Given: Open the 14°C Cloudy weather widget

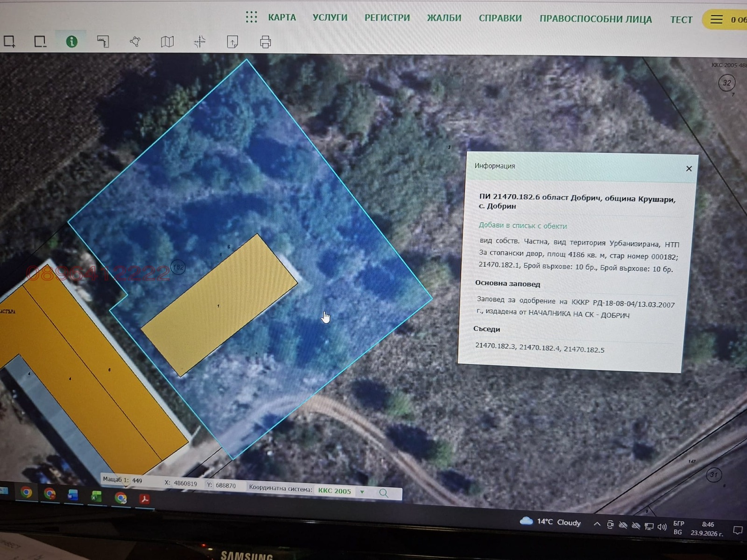Looking at the screenshot, I should (x=550, y=521).
